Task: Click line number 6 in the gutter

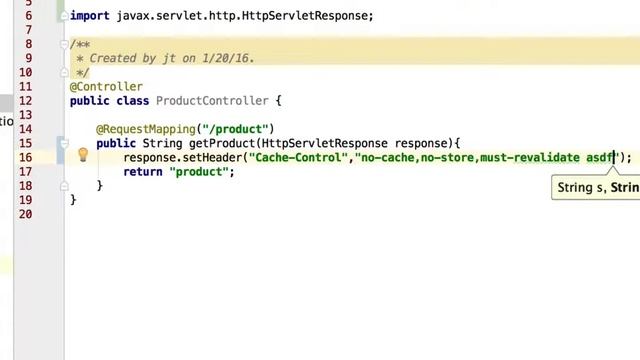Action: coord(29,16)
